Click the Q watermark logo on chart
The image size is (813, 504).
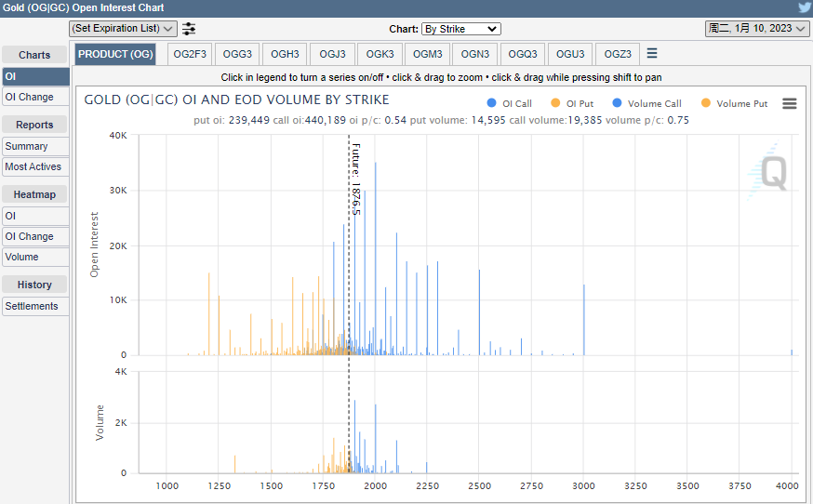click(x=773, y=173)
